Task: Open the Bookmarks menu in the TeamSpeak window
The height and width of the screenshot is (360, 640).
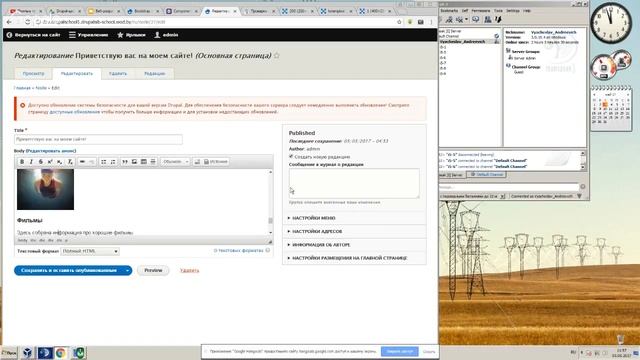Action: tap(449, 11)
